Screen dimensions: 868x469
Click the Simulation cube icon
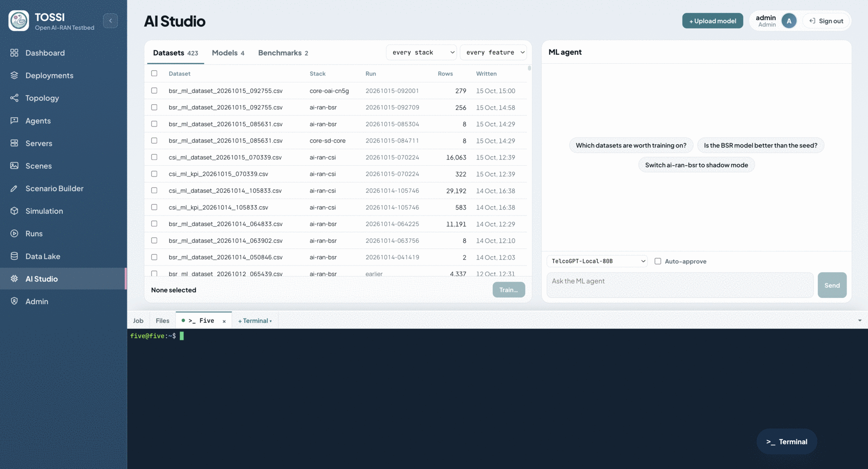click(14, 211)
